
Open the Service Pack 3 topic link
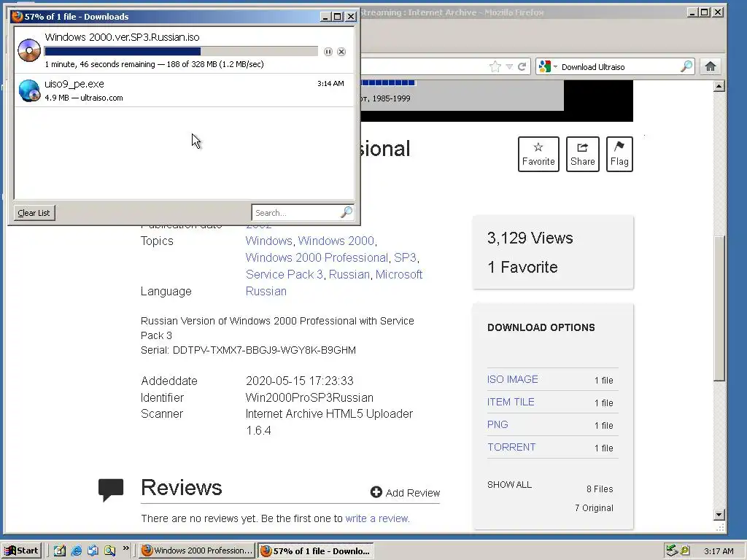point(285,275)
